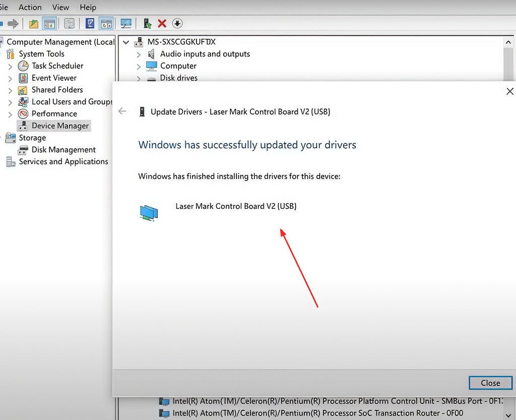
Task: Expand the Computer device category
Action: click(139, 67)
